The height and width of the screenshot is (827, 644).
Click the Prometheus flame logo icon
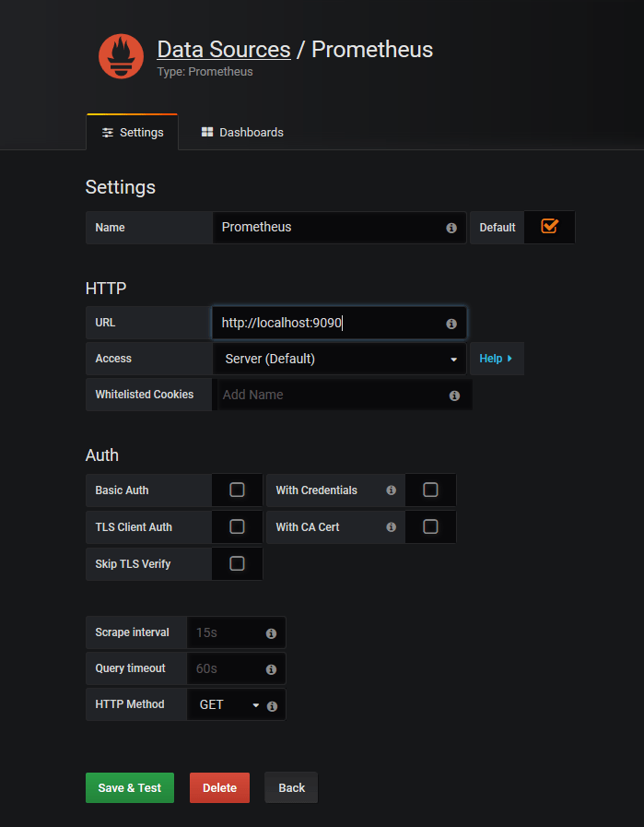click(121, 56)
